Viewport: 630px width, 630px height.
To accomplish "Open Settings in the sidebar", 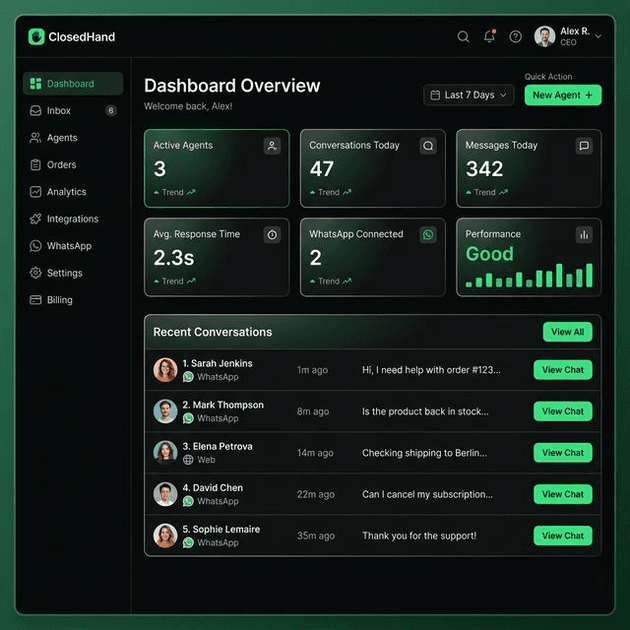I will click(73, 273).
